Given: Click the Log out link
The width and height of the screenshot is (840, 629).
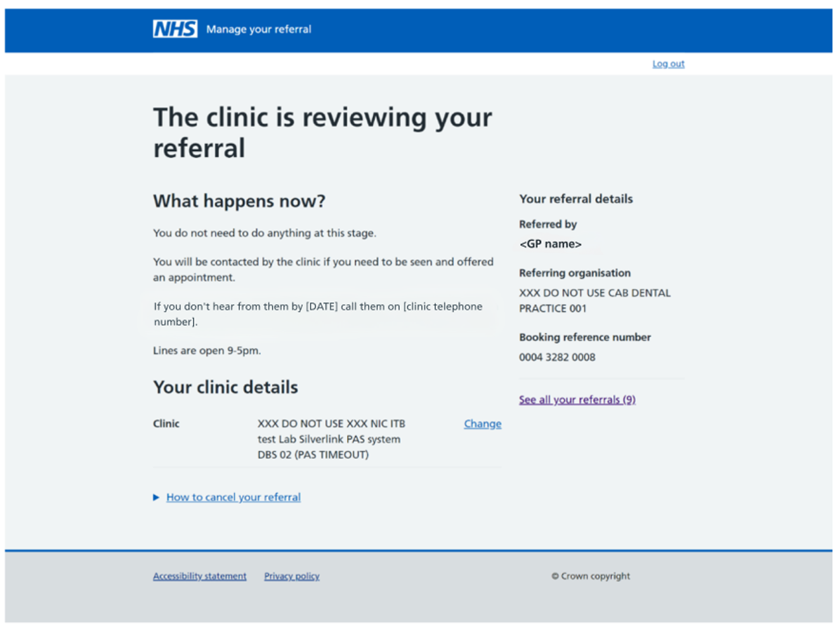Looking at the screenshot, I should click(x=668, y=63).
